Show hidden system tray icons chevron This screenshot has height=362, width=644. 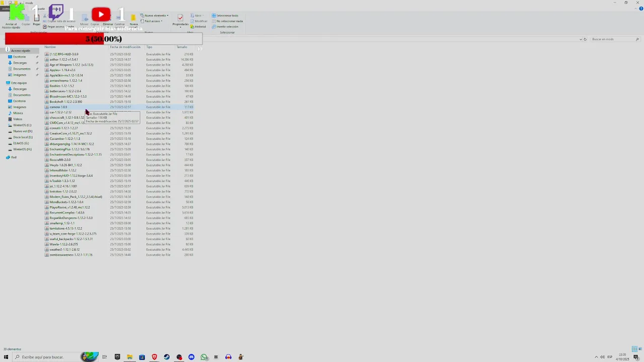pyautogui.click(x=596, y=357)
